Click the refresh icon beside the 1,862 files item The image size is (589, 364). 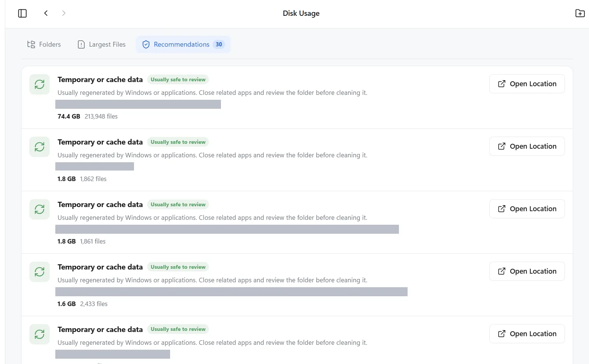pyautogui.click(x=40, y=147)
